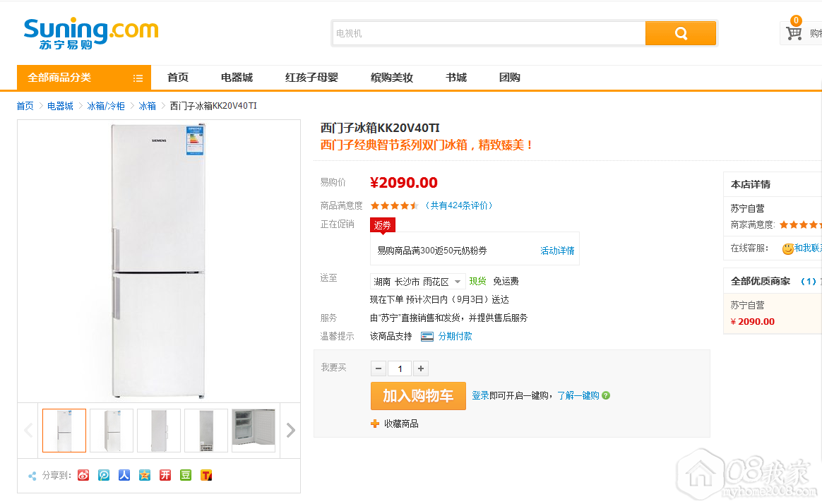Share to Kaixin using red 开 icon
The width and height of the screenshot is (822, 504).
pos(165,475)
